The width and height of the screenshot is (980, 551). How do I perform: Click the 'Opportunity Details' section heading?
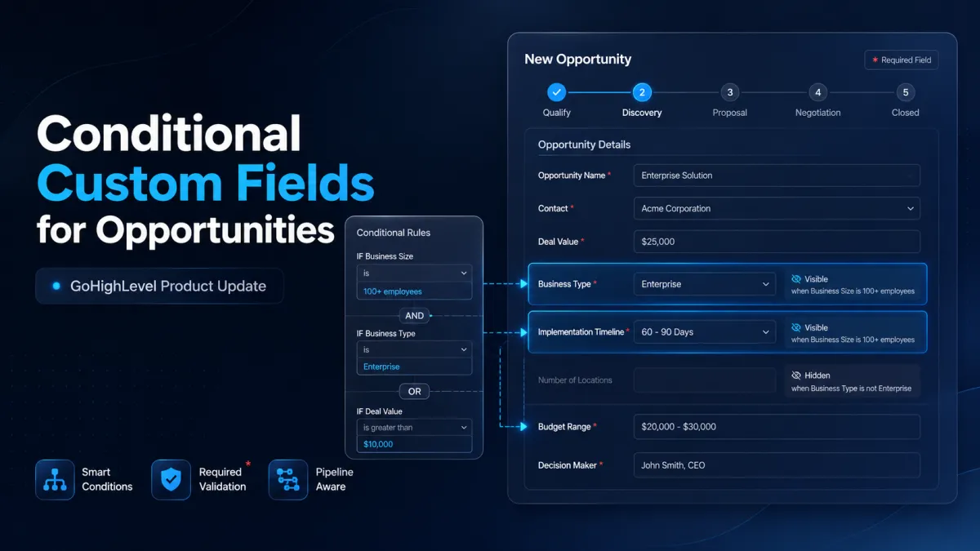pos(584,144)
